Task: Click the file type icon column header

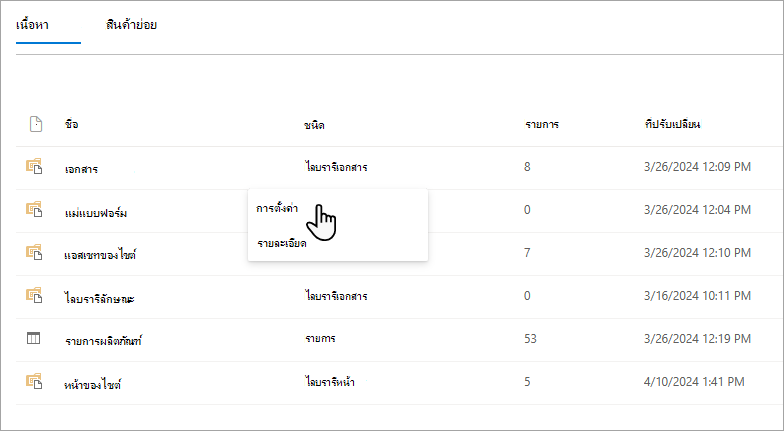Action: (36, 124)
